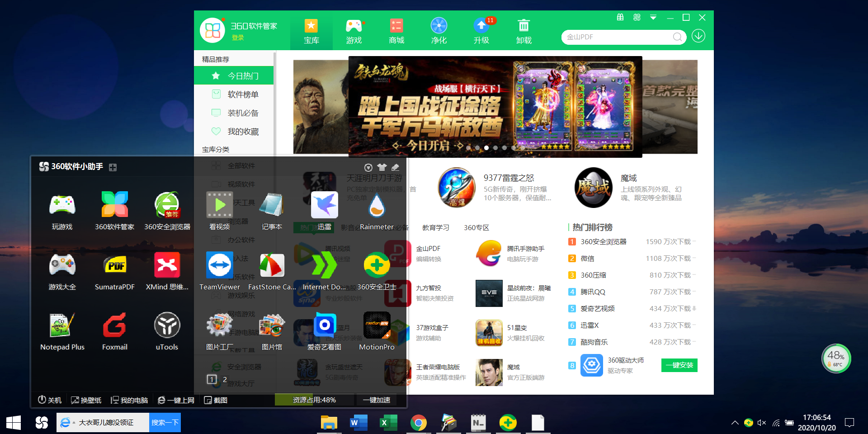
Task: Open 我的电脑 from assistant bottom bar
Action: 129,400
